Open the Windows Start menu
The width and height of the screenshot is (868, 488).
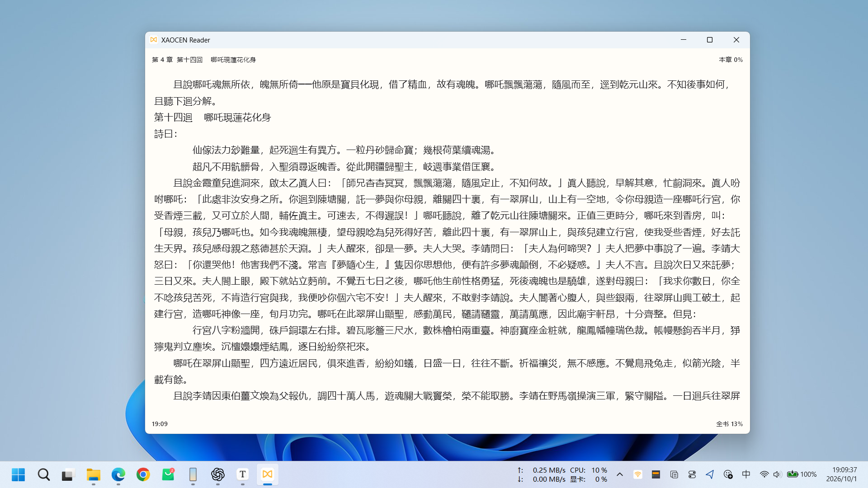coord(18,474)
